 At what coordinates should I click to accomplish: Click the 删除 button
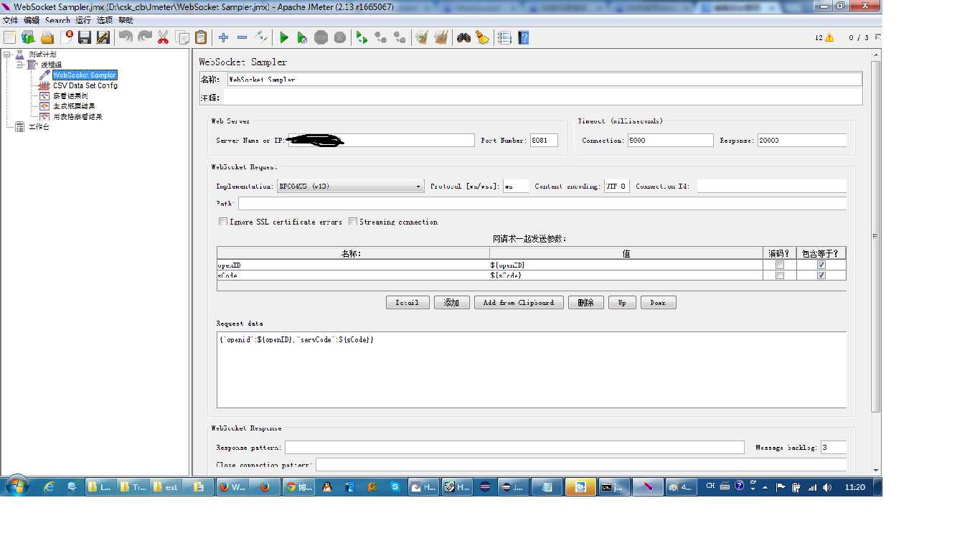[x=585, y=303]
